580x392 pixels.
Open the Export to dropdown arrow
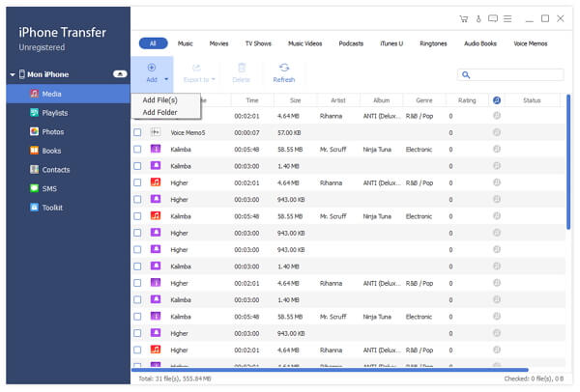(214, 79)
